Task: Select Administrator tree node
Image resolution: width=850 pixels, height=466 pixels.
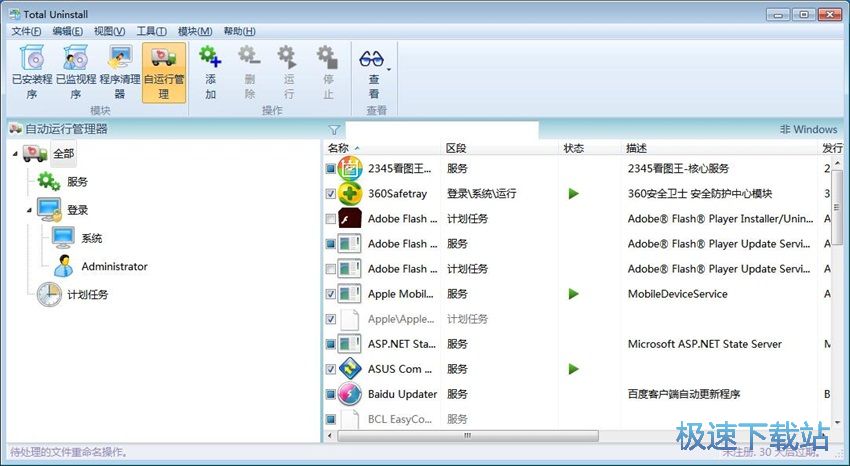Action: coord(114,267)
